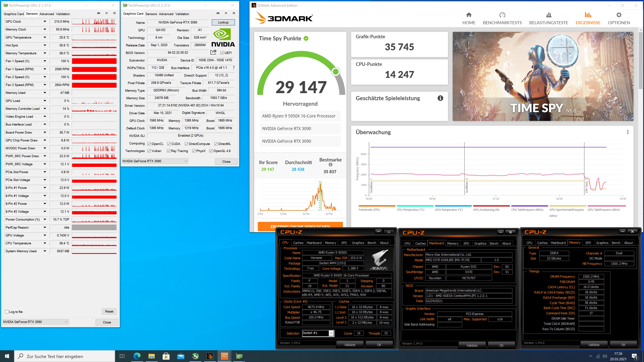Toggle CUDA checkbox

point(169,144)
